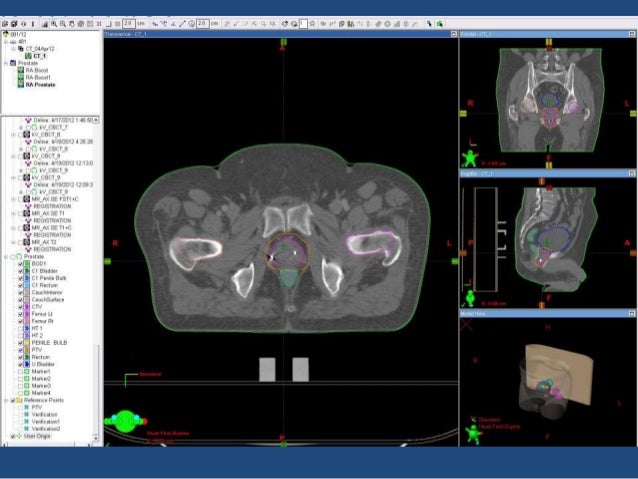Select the RA Boost1 plan
The width and height of the screenshot is (638, 479).
(38, 77)
